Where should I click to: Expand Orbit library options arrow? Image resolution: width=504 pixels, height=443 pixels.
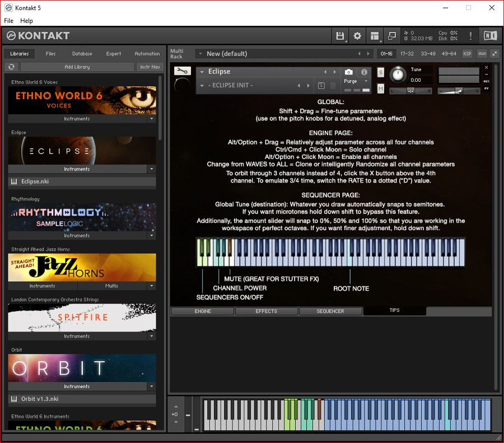tap(151, 386)
